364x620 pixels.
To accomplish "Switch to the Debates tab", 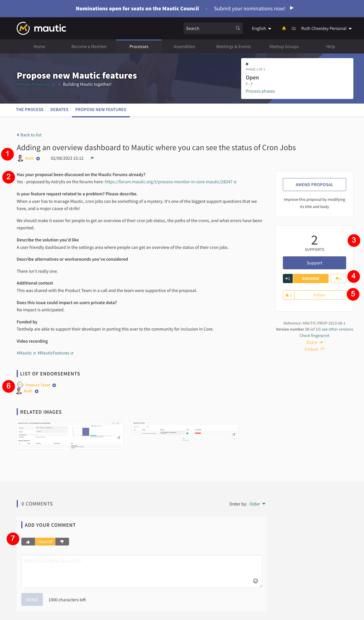I will point(59,110).
